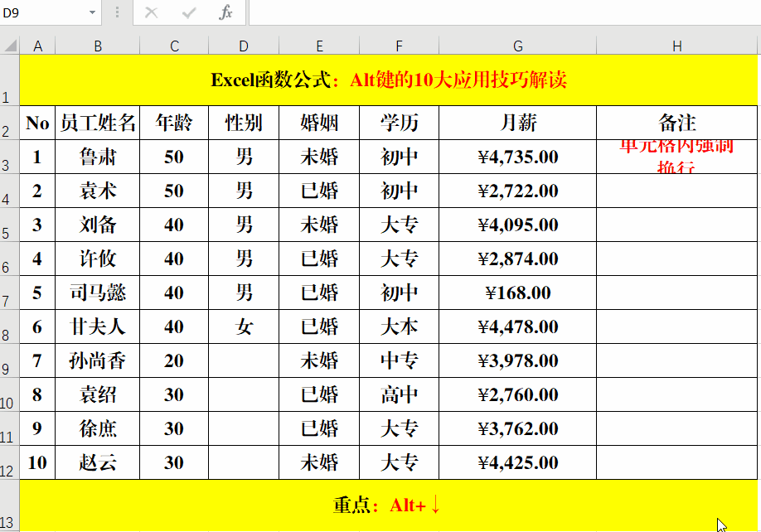Click the '性别' header cell
This screenshot has height=532, width=761.
point(244,123)
